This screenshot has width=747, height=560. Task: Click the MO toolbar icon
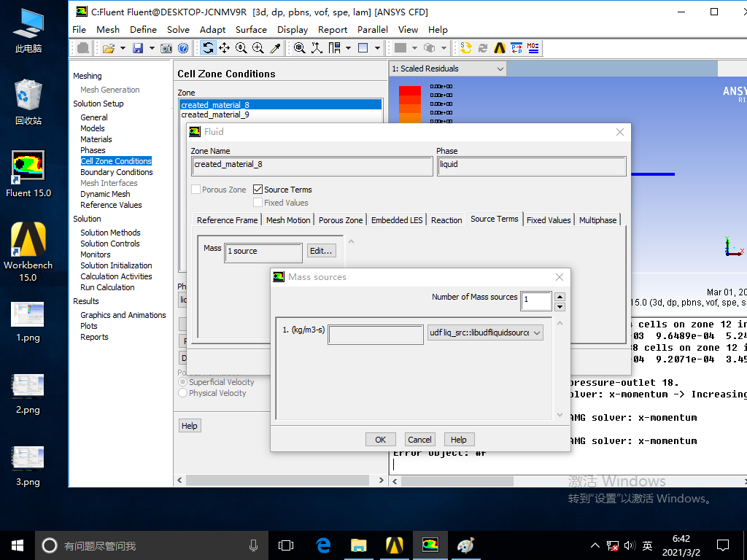pos(533,48)
